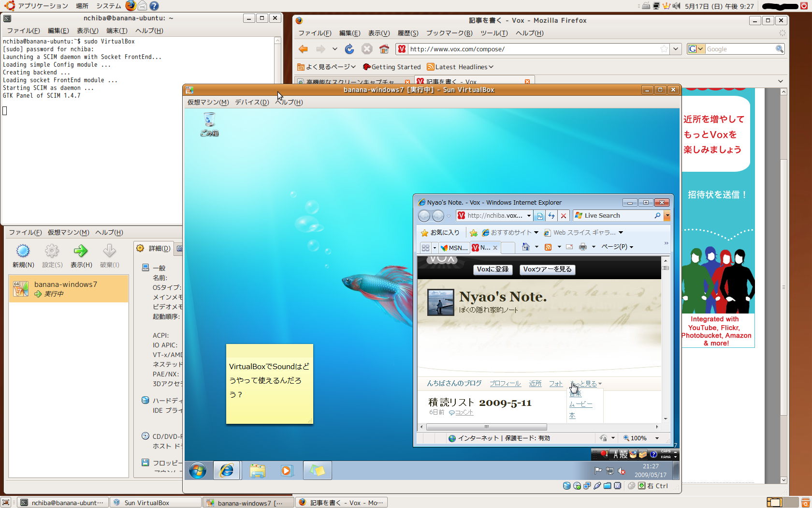Click the 'Voxツアーを見る' button
Image resolution: width=812 pixels, height=508 pixels.
pyautogui.click(x=547, y=269)
